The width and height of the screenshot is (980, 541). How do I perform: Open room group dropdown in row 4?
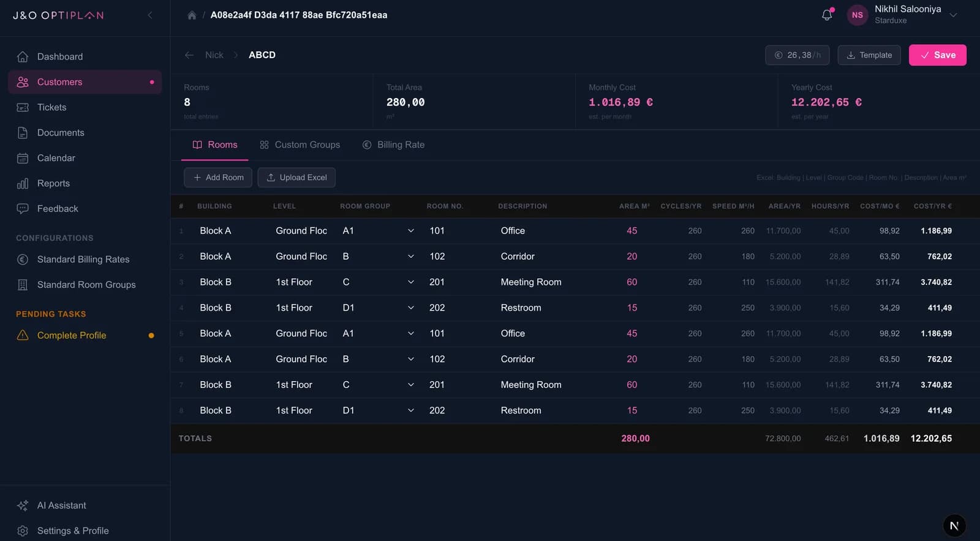(379, 308)
